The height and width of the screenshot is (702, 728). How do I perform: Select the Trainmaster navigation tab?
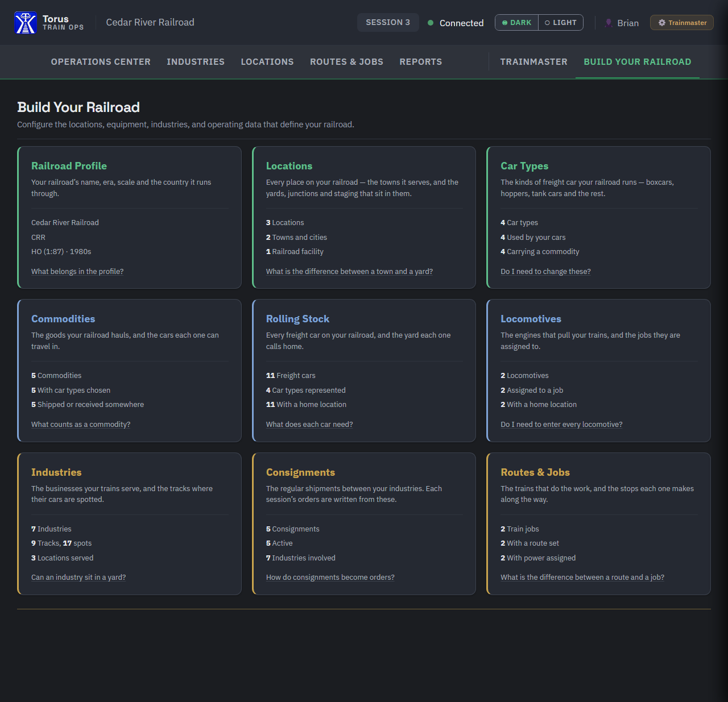click(x=534, y=62)
